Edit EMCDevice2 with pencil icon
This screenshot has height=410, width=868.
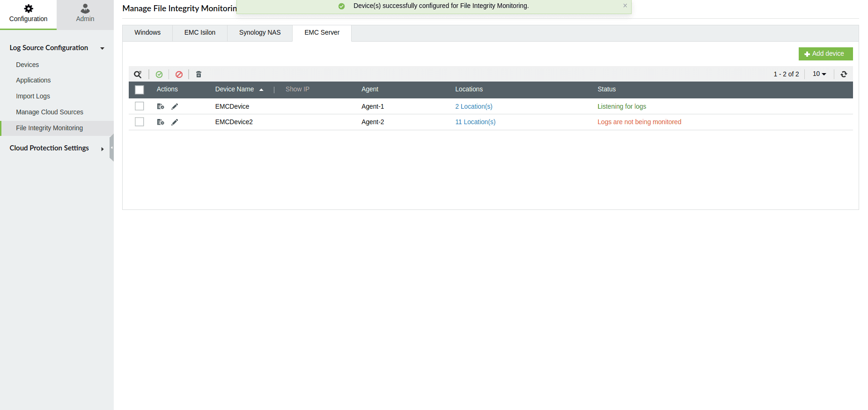(x=175, y=122)
